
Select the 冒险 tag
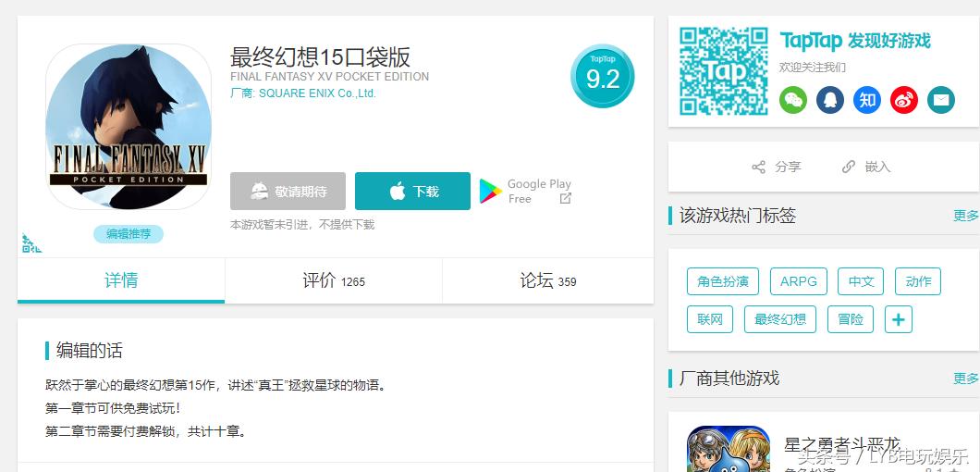click(x=850, y=319)
